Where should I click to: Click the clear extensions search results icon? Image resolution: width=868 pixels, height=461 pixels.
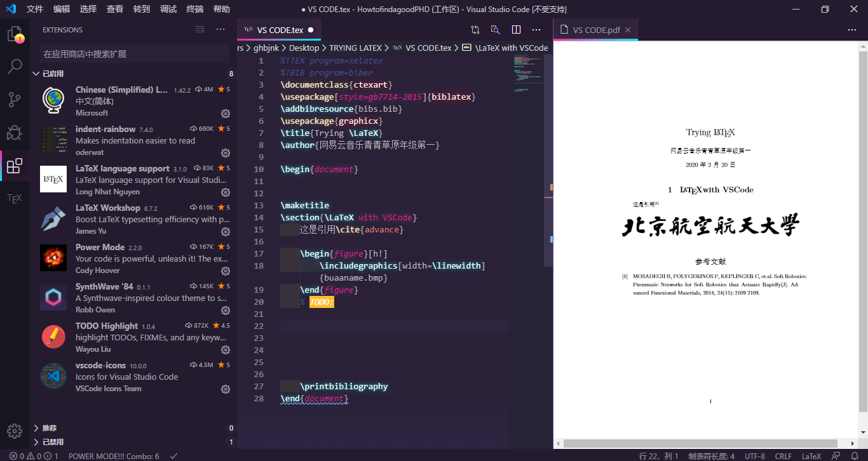[200, 30]
